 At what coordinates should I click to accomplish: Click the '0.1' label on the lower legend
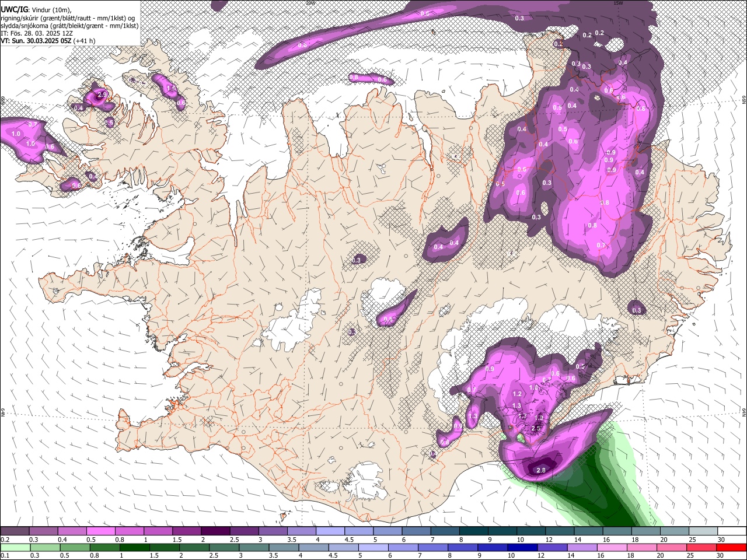[x=5, y=555]
